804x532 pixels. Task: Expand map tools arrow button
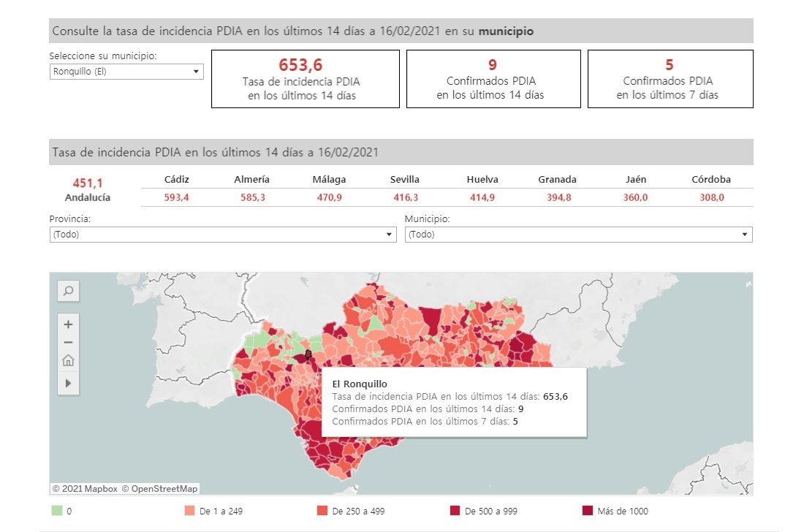tap(68, 382)
